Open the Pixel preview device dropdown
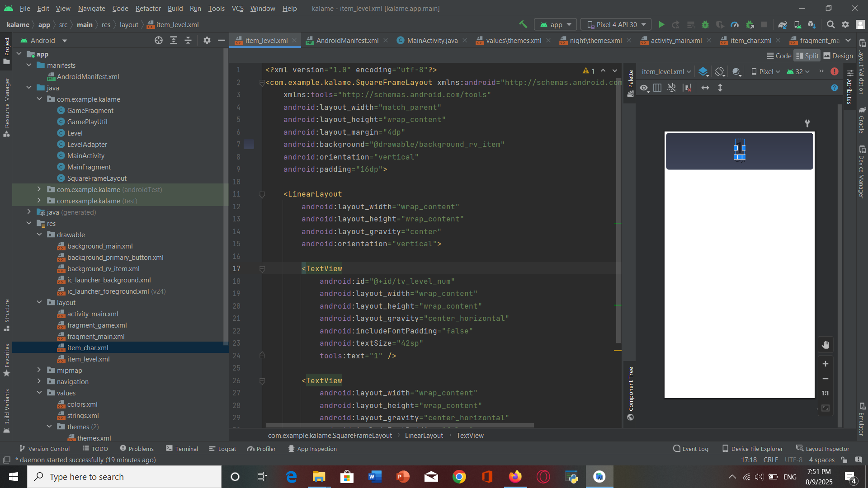Image resolution: width=868 pixels, height=488 pixels. (x=766, y=71)
